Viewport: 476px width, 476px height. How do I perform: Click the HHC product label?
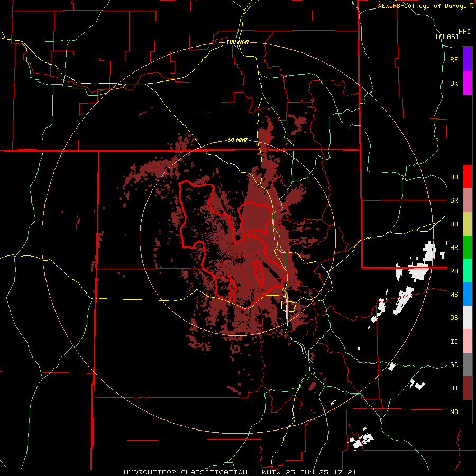[x=465, y=32]
